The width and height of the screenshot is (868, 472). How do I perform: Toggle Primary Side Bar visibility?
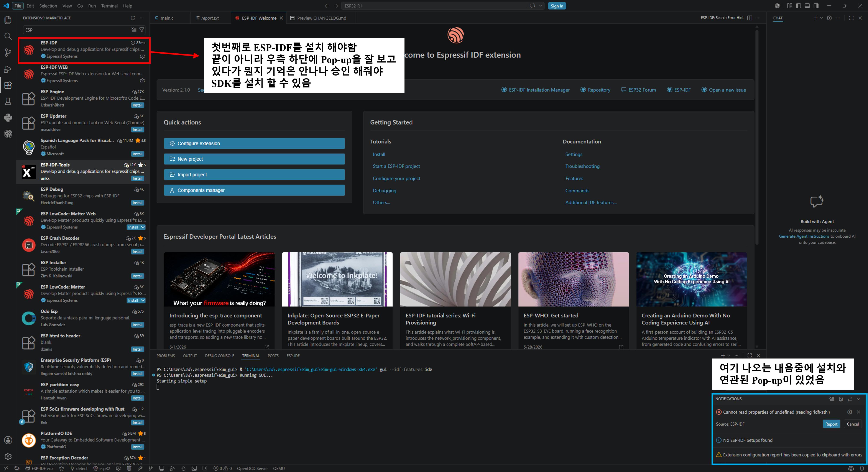[798, 6]
